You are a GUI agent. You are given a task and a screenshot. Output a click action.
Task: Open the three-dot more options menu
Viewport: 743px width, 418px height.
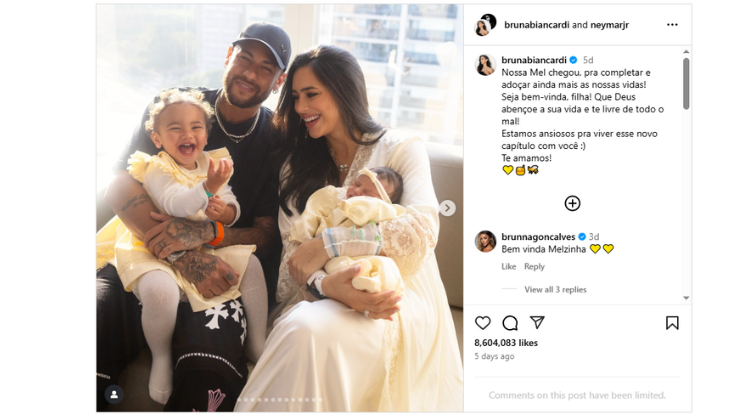[672, 25]
